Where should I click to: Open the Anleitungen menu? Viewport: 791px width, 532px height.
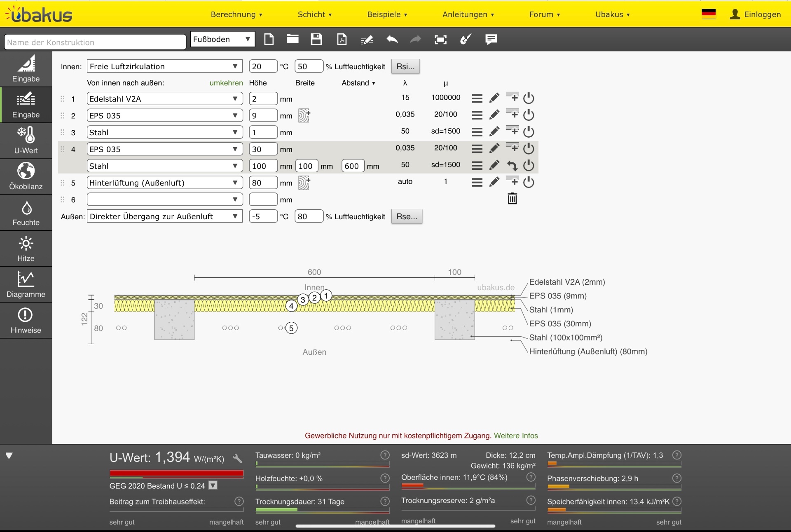[468, 14]
